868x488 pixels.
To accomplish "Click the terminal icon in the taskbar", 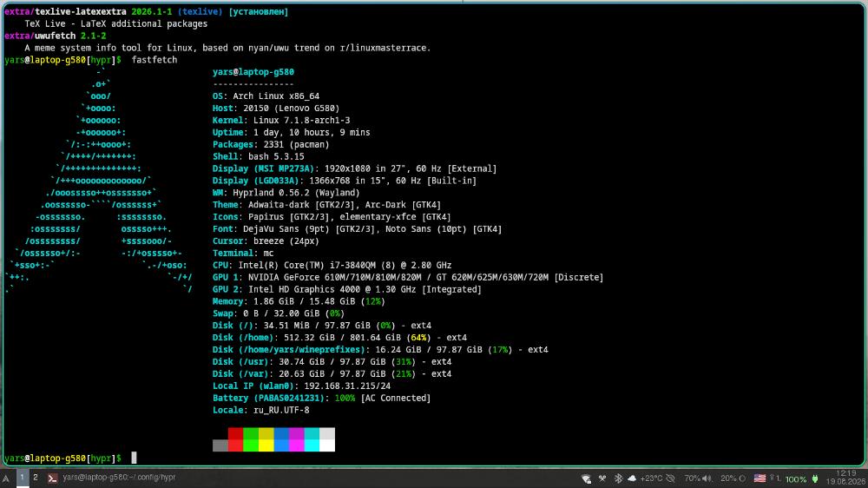I will 53,478.
